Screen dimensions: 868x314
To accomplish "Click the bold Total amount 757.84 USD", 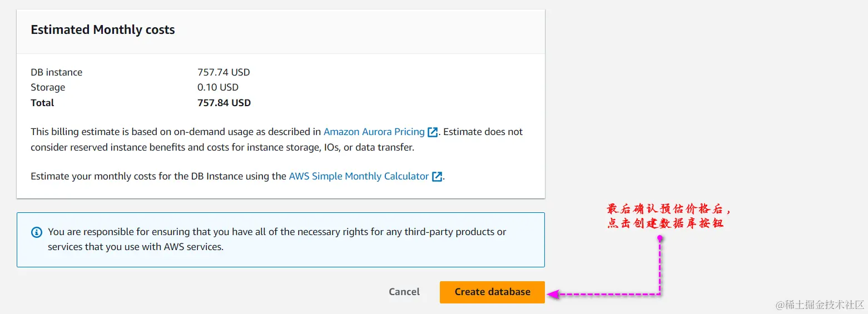I will (224, 103).
